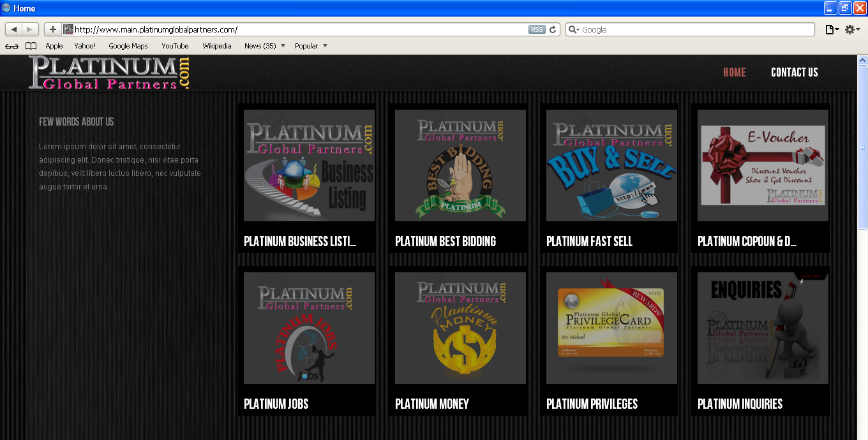Click the PLATINUM JOBS title
The height and width of the screenshot is (440, 868).
(276, 404)
